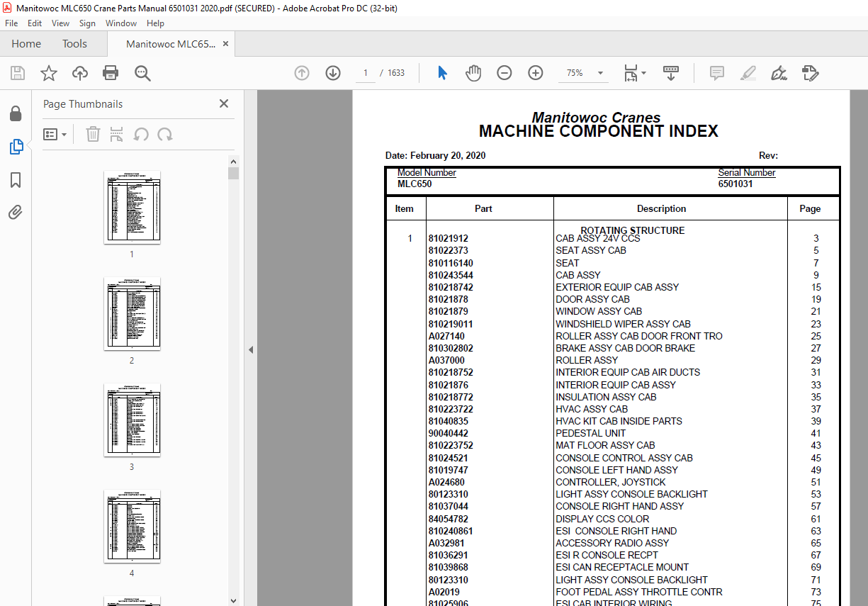Show the security lock panel
This screenshot has width=868, height=606.
(16, 113)
